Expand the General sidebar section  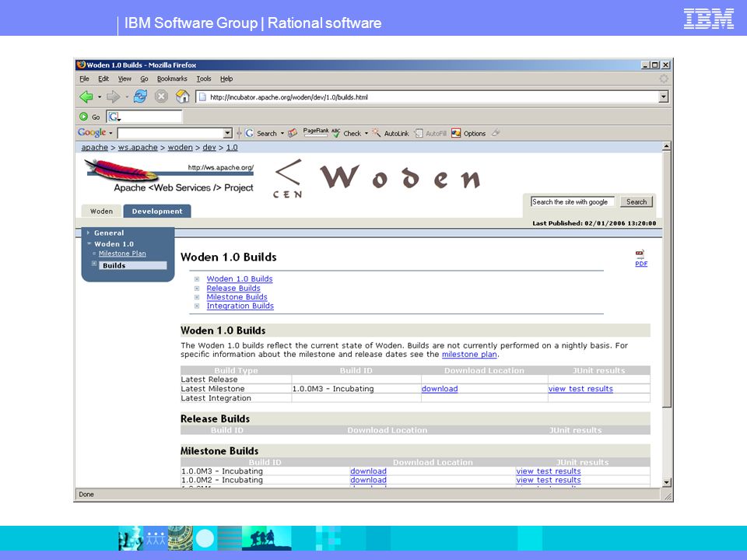[x=88, y=233]
